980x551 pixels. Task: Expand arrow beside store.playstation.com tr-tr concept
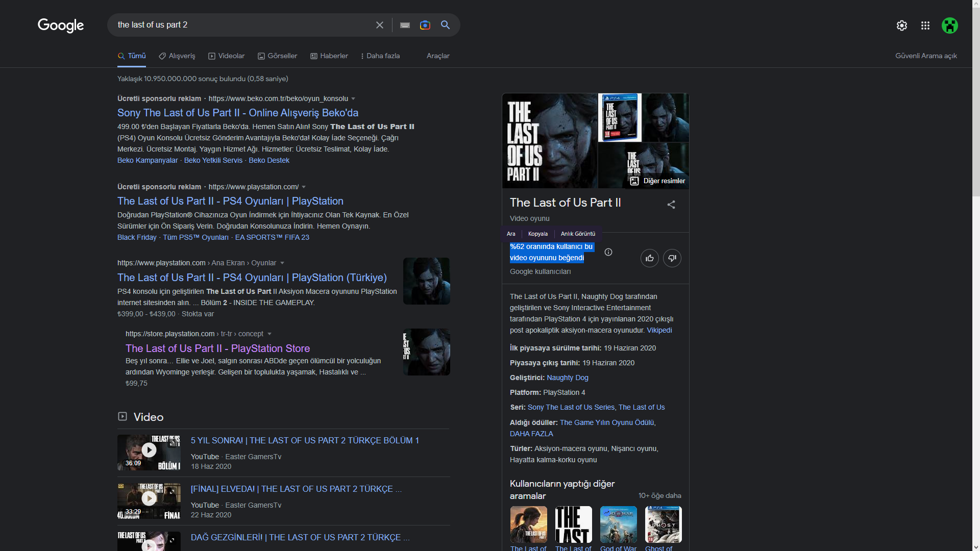click(x=269, y=334)
